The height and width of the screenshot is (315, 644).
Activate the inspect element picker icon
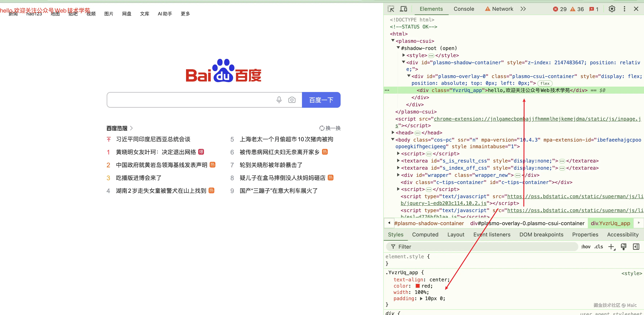pyautogui.click(x=391, y=9)
